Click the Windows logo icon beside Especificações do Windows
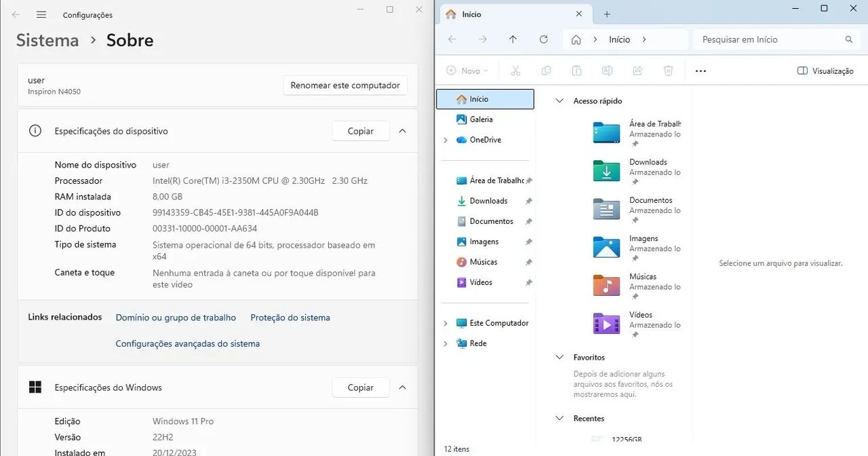Viewport: 868px width, 456px height. point(35,387)
